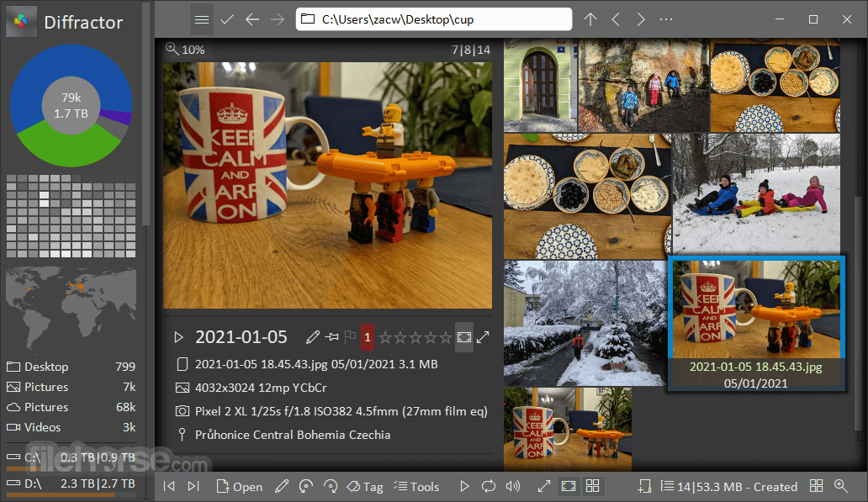Go to next folder chevron in top bar
868x502 pixels.
click(x=640, y=20)
